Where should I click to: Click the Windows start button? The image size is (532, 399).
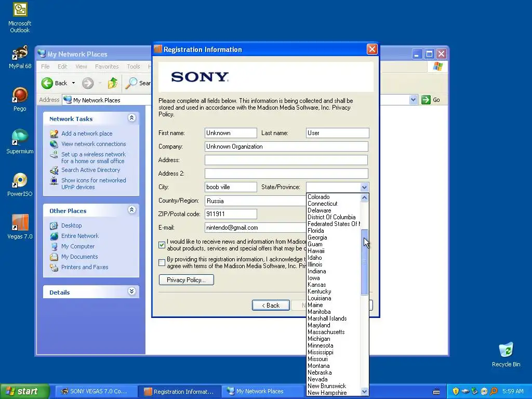(24, 392)
